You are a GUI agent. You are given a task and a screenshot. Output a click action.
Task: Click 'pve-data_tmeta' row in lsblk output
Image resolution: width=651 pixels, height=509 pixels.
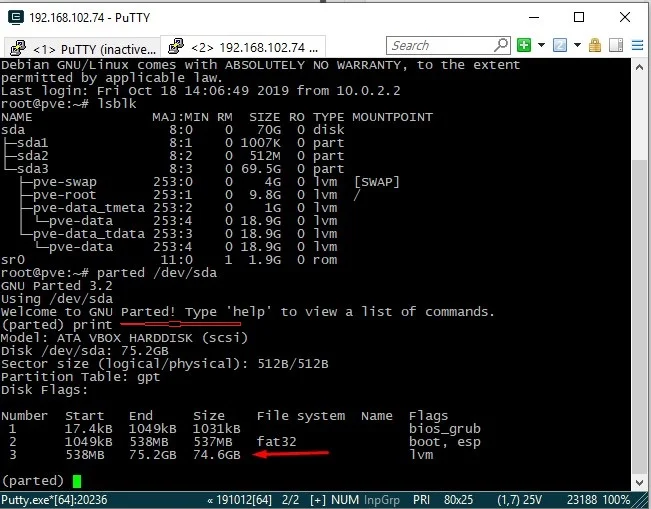[179, 208]
